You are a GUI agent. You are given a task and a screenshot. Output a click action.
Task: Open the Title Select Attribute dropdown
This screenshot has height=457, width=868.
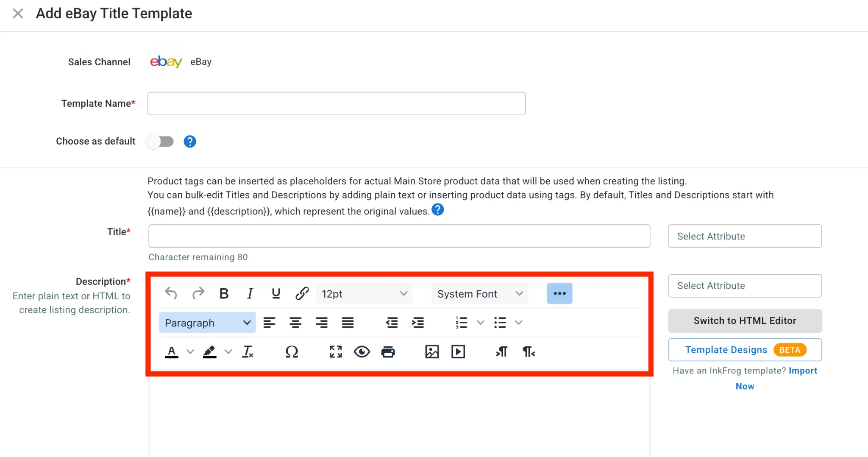click(745, 236)
